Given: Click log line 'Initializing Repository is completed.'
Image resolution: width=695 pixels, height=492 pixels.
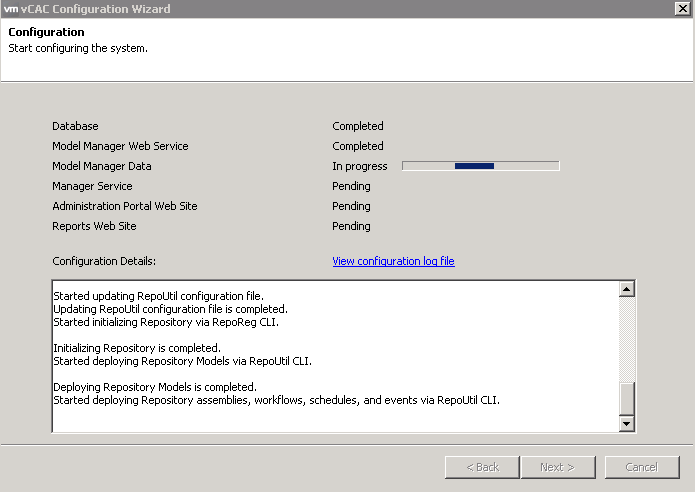Looking at the screenshot, I should pos(137,348).
